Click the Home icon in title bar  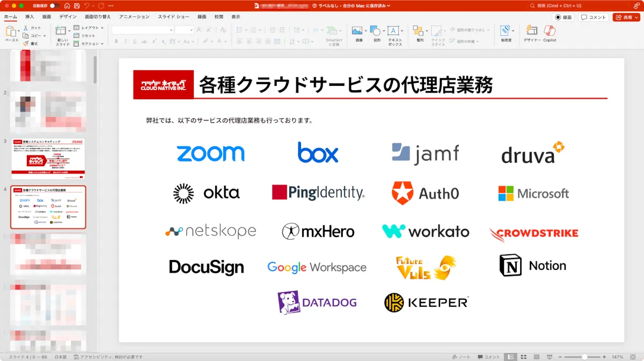point(67,5)
